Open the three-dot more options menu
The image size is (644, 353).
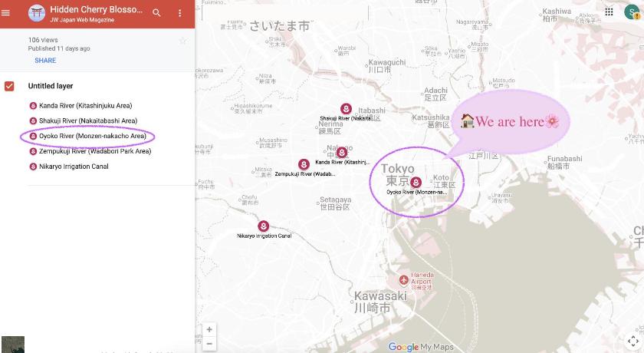180,13
